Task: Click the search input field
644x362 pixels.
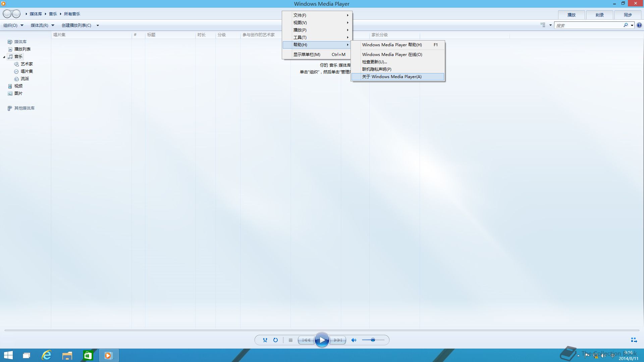Action: coord(589,25)
